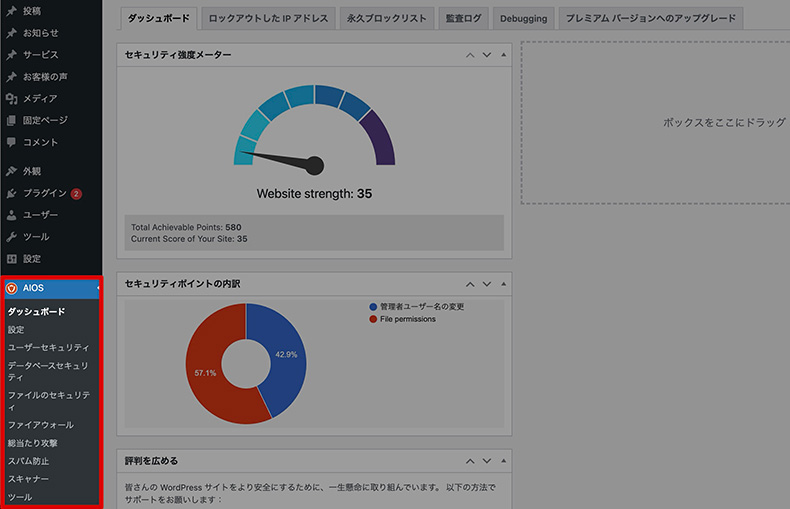The width and height of the screenshot is (790, 509).
Task: Click the Website strength: 35 text
Action: 314,194
